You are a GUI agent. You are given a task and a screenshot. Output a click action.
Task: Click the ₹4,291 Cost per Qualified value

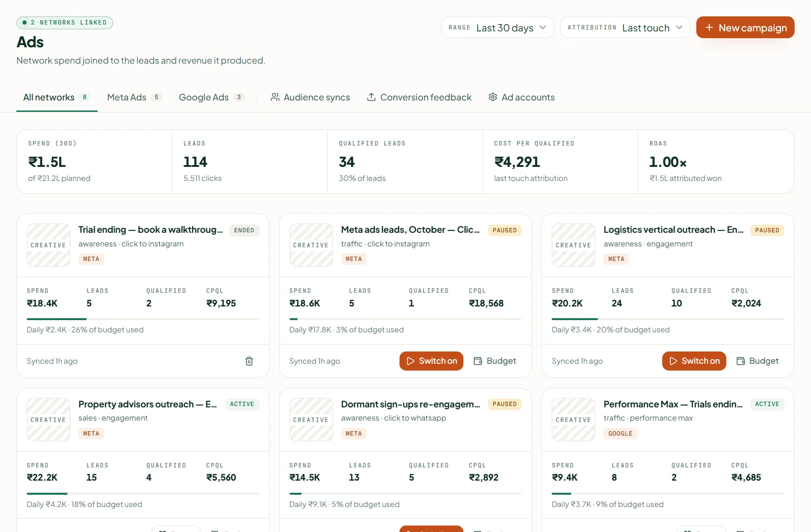pyautogui.click(x=517, y=162)
